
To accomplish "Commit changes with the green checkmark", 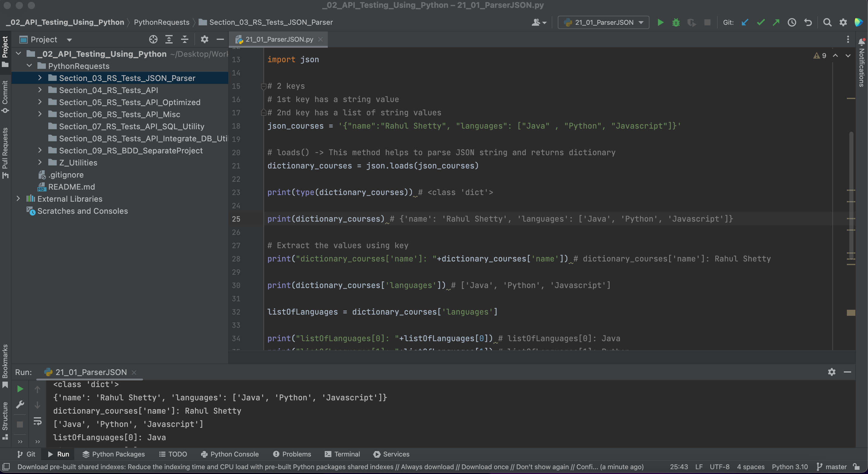I will pyautogui.click(x=761, y=23).
